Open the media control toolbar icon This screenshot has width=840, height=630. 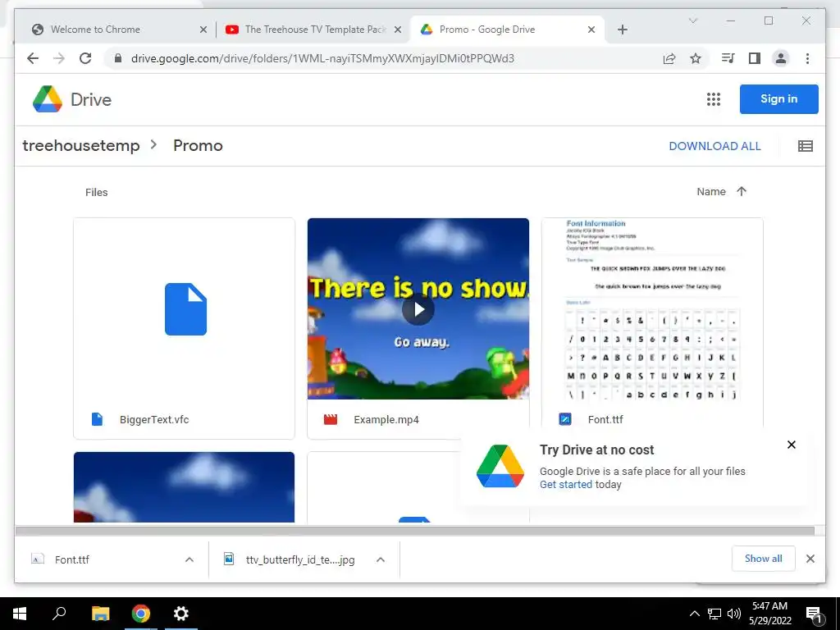(728, 58)
